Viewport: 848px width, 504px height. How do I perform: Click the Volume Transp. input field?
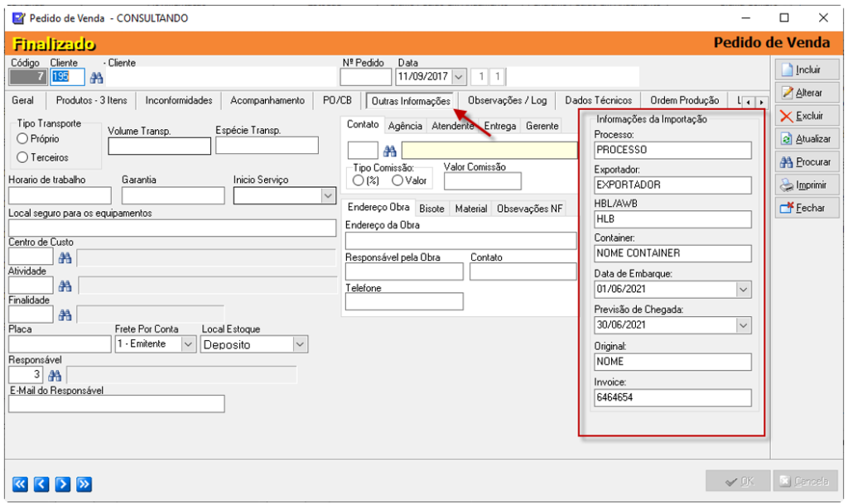coord(160,146)
